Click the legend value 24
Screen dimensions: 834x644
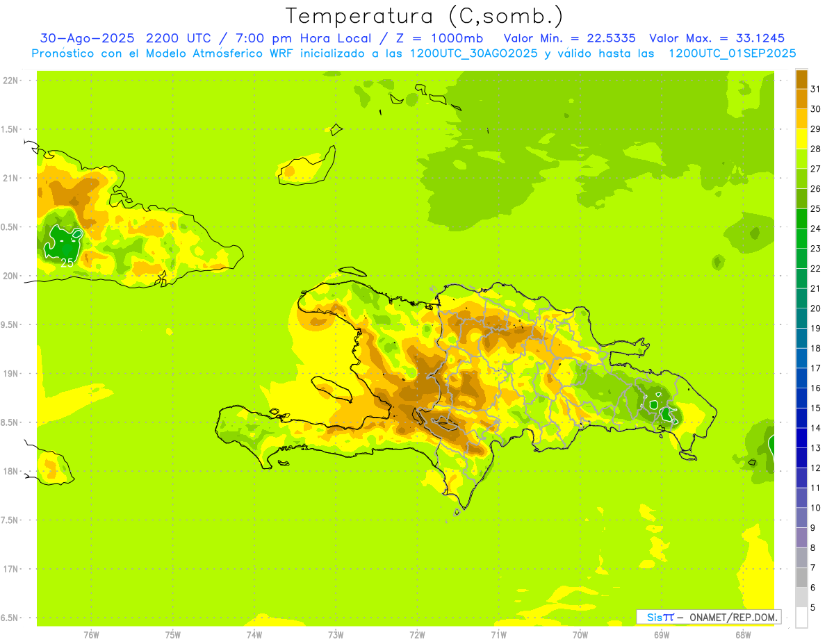(x=816, y=229)
